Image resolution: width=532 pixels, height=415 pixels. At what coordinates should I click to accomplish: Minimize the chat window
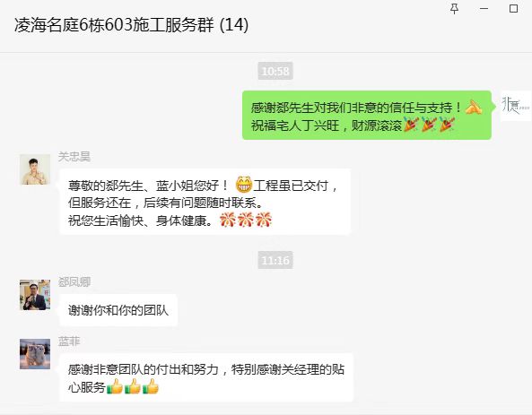(484, 9)
